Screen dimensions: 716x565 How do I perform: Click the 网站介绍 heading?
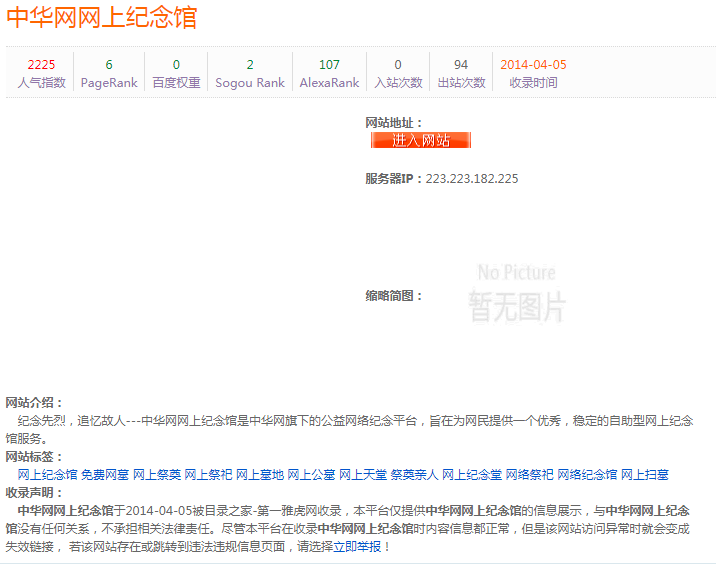pos(34,403)
